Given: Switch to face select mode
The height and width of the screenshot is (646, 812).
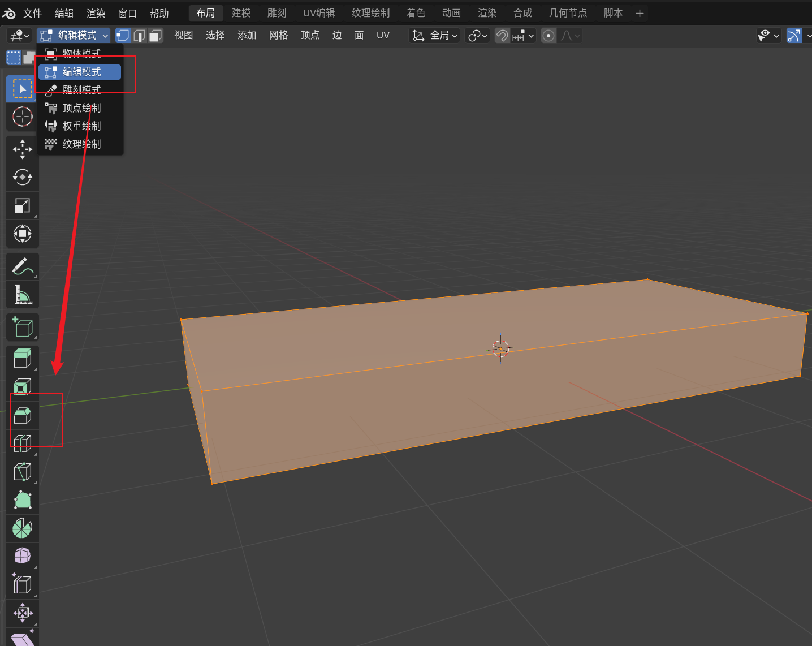Looking at the screenshot, I should click(x=156, y=36).
